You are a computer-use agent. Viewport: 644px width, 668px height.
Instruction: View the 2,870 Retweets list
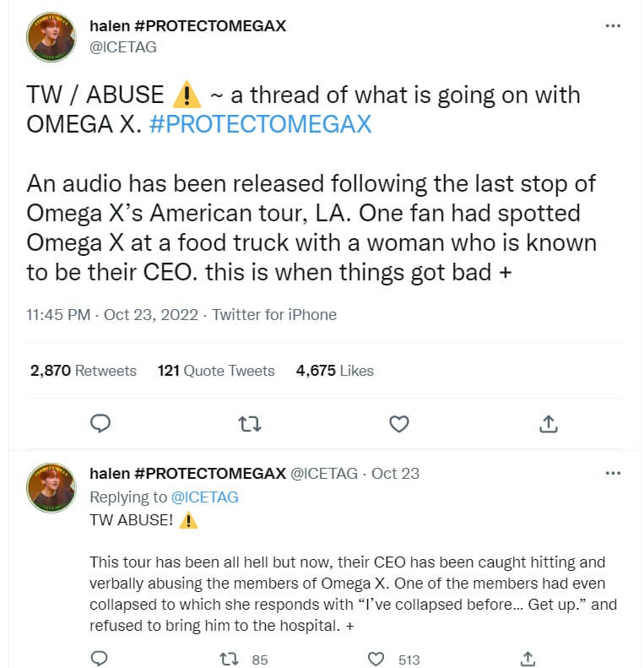click(83, 370)
